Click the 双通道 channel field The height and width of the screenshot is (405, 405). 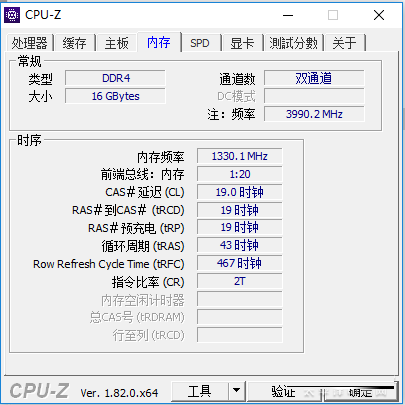314,78
